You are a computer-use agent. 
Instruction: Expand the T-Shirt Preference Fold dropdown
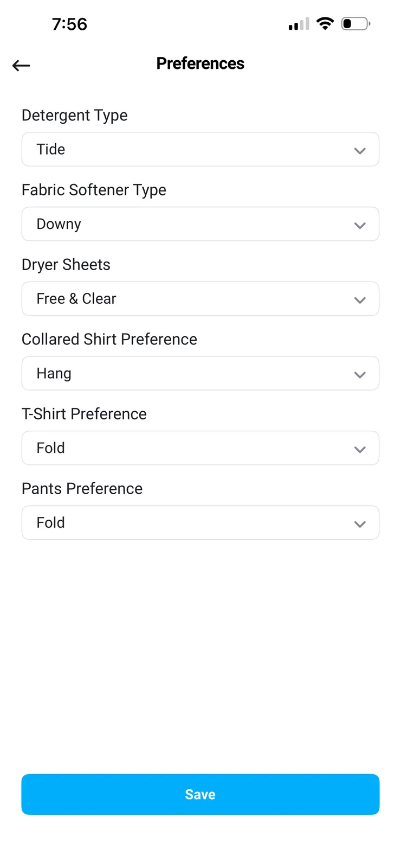(x=200, y=448)
